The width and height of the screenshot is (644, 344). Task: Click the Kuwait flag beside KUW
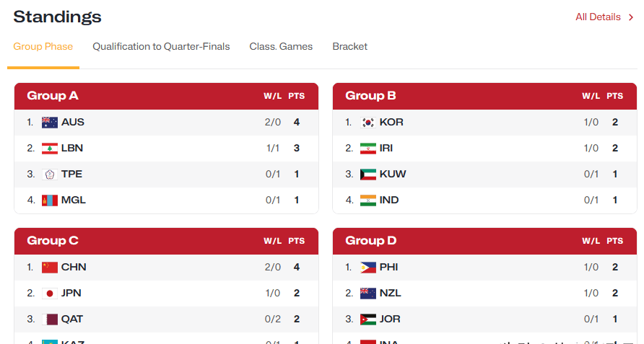(x=368, y=174)
